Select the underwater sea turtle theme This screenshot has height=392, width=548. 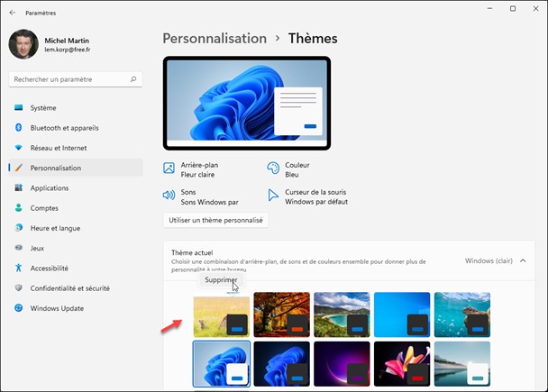click(x=462, y=315)
